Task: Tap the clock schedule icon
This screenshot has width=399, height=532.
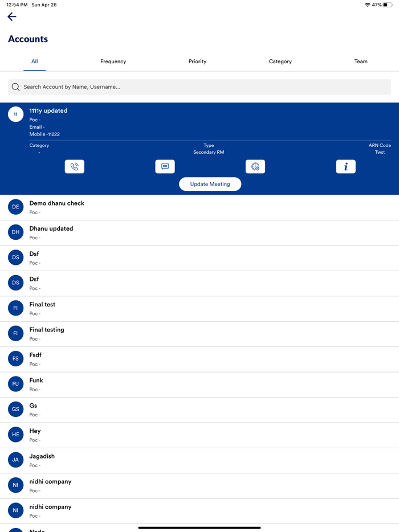Action: 255,166
